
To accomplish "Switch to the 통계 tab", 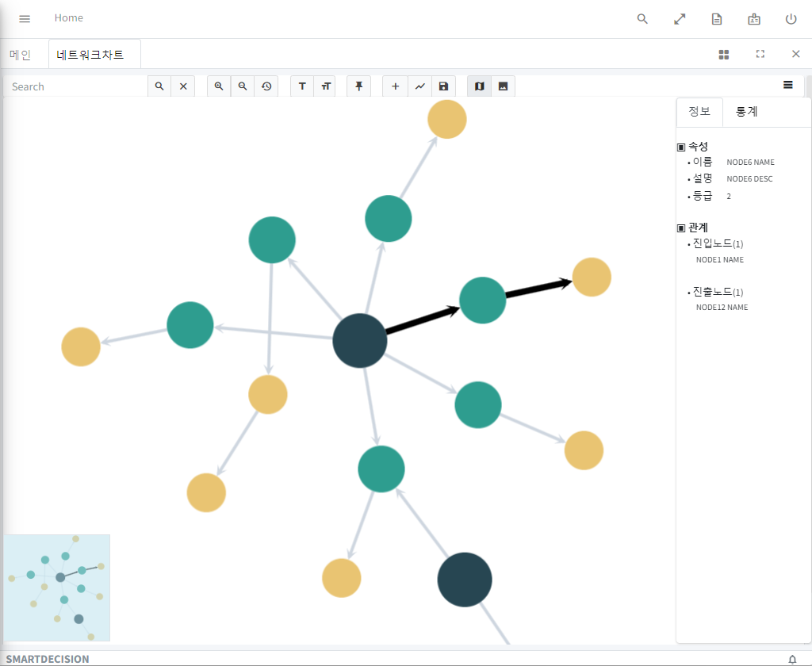I will [x=746, y=112].
